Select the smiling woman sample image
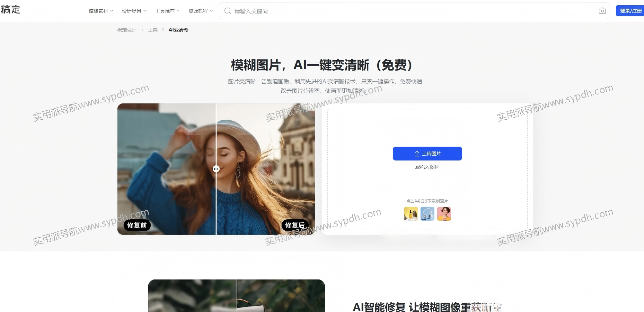644x312 pixels. (444, 214)
